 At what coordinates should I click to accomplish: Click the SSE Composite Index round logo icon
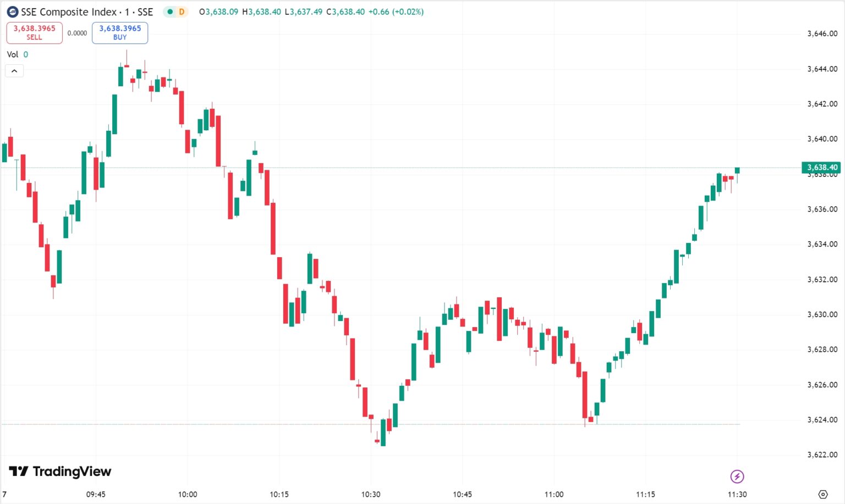(13, 12)
